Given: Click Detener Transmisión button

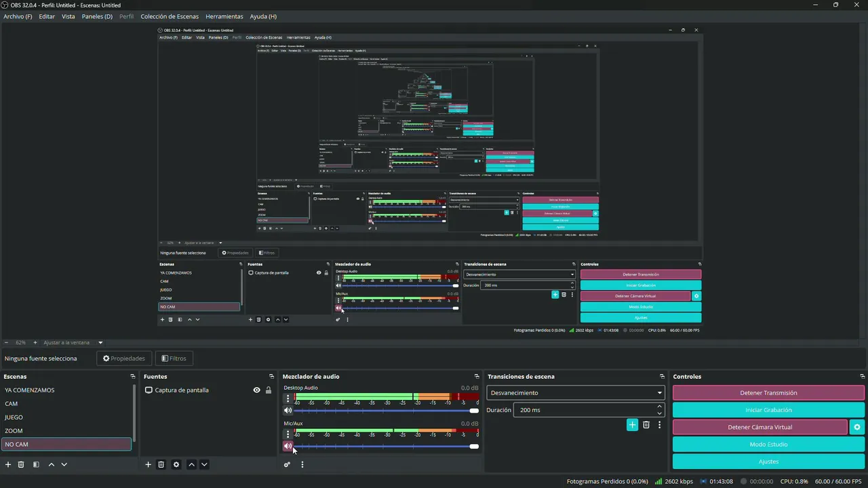Looking at the screenshot, I should pyautogui.click(x=768, y=393).
